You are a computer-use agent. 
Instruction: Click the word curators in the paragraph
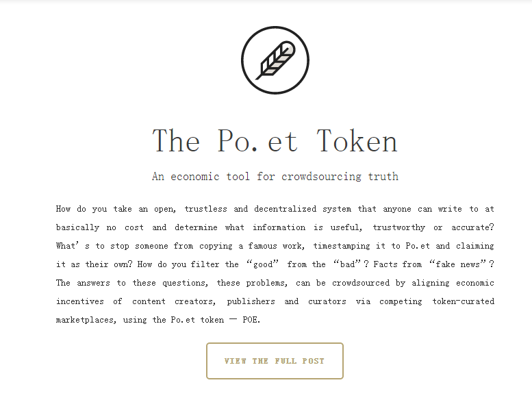(x=327, y=301)
